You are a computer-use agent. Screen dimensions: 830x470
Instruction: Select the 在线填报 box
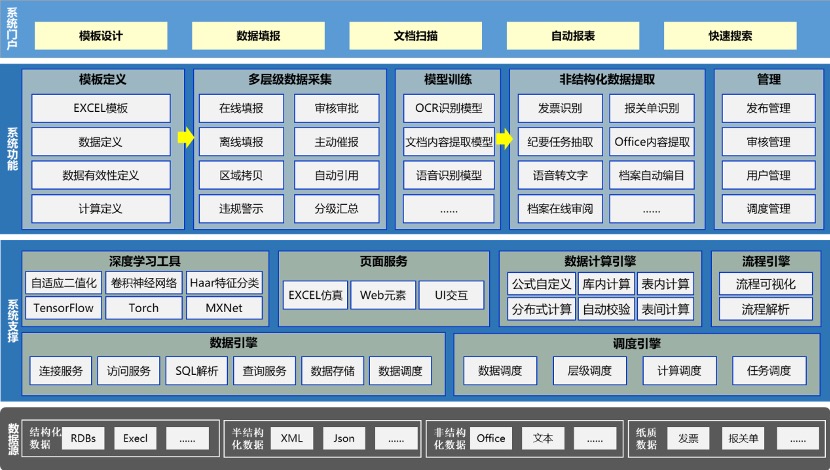click(241, 108)
